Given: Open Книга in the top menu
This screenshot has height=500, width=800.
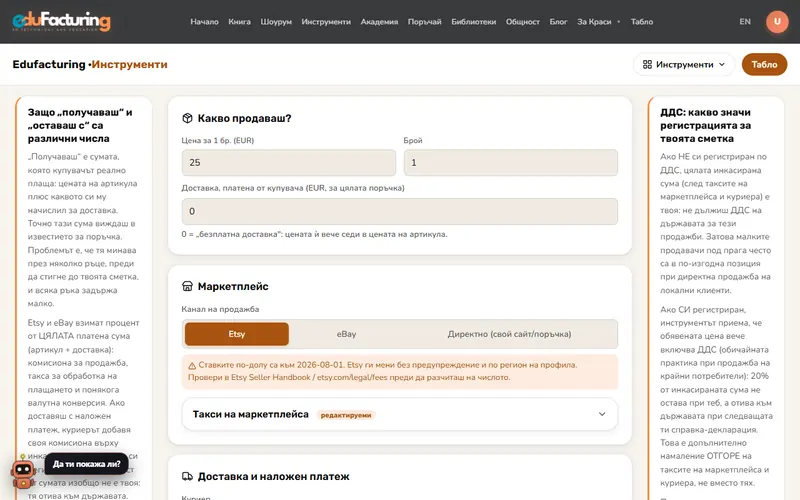Looking at the screenshot, I should tap(239, 21).
